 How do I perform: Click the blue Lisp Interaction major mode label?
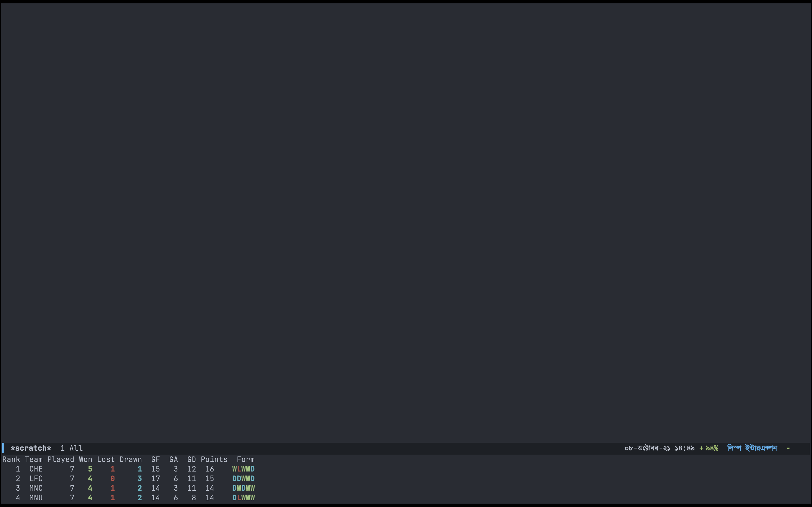point(752,448)
